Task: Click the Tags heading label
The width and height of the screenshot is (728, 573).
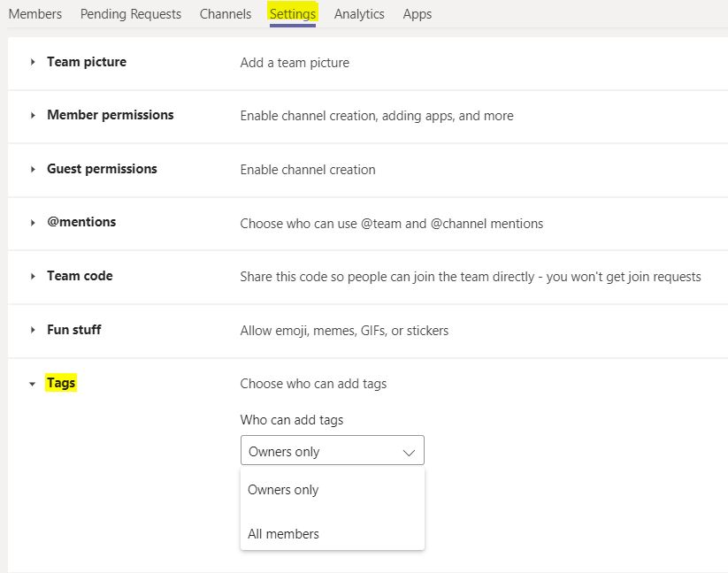Action: click(61, 383)
